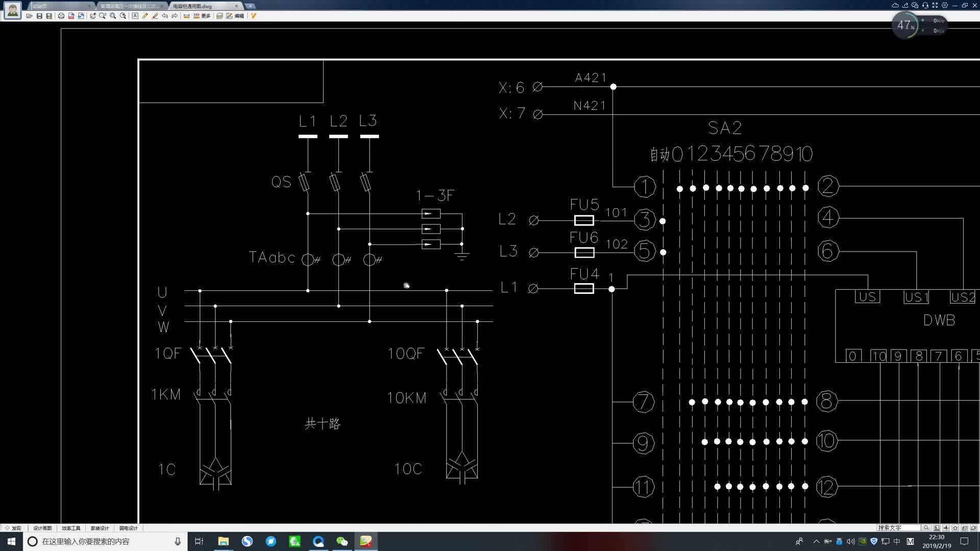Click the zoom-in magnifier tool
The image size is (980, 551).
[103, 16]
